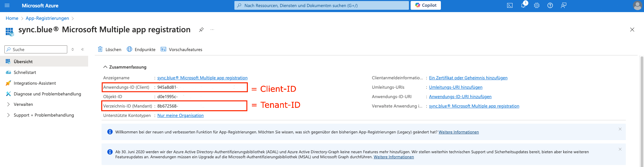Open Umleitungs-URI hinzufügen link
This screenshot has width=644, height=167.
point(456,87)
